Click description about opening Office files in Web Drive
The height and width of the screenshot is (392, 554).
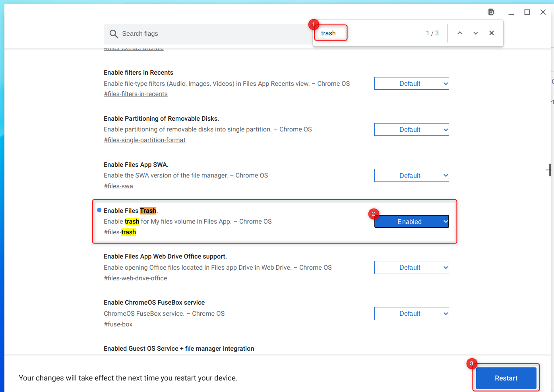218,268
